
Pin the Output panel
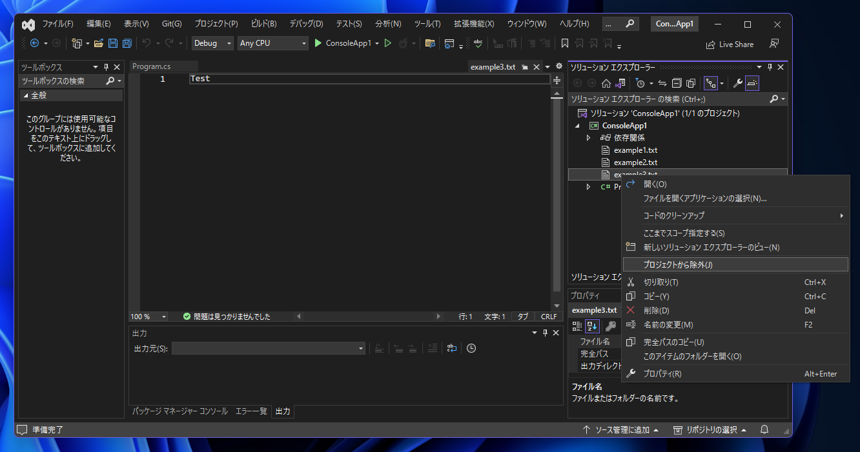[545, 332]
